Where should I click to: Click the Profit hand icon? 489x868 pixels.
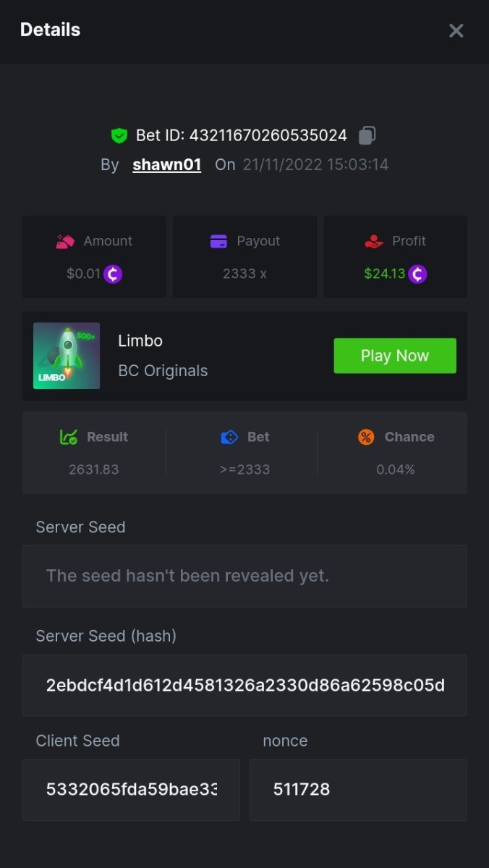coord(374,242)
